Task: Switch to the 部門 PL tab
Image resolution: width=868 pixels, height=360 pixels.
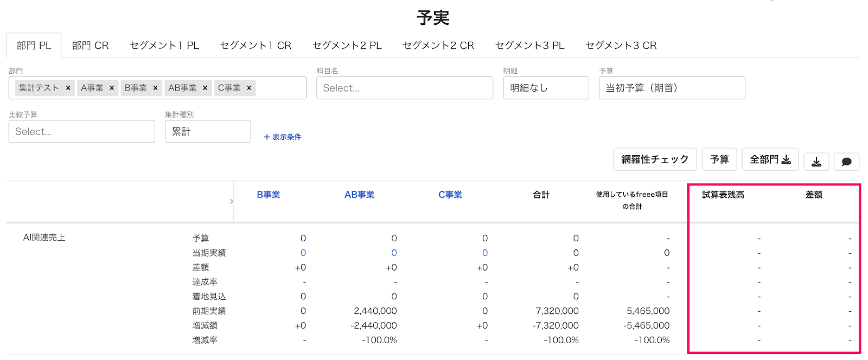Action: (x=34, y=46)
